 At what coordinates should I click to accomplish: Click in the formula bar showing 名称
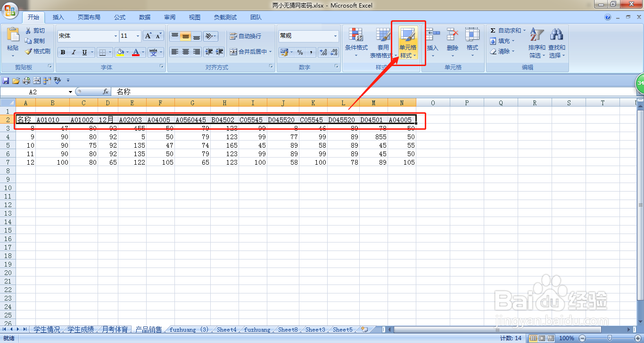point(372,92)
